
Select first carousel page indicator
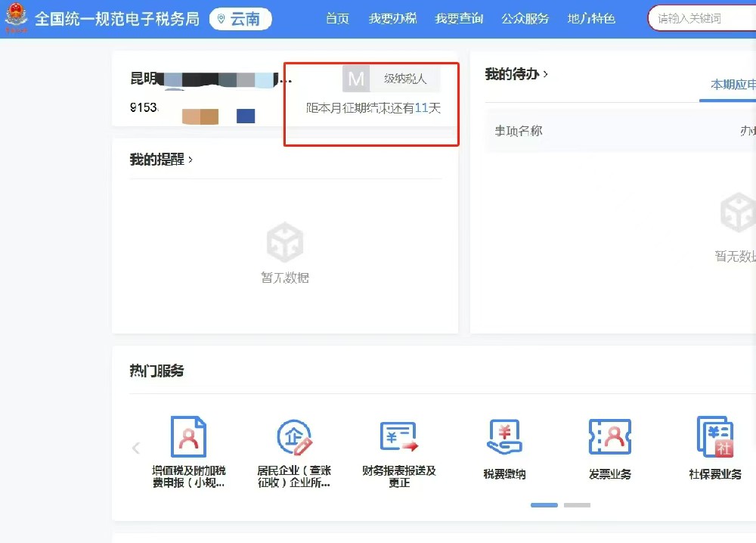pos(544,505)
